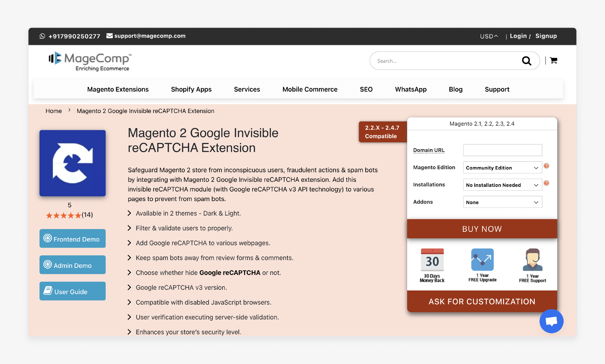Click the WhatsApp phone number icon
The width and height of the screenshot is (605, 364).
tap(42, 36)
